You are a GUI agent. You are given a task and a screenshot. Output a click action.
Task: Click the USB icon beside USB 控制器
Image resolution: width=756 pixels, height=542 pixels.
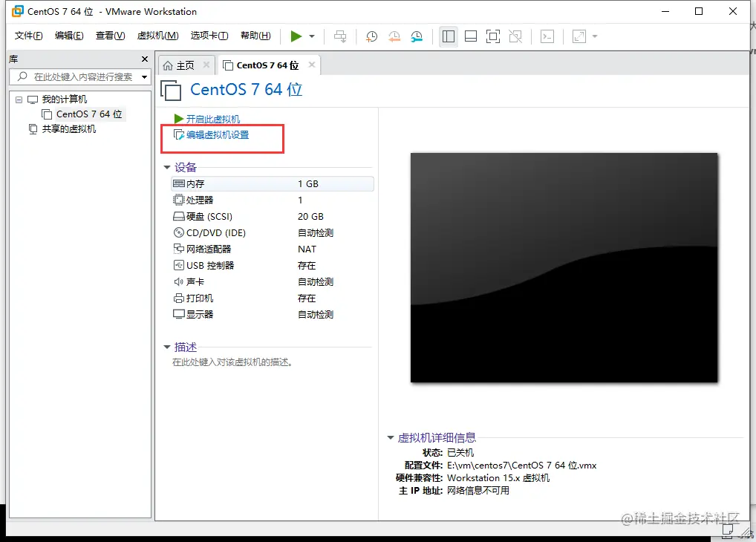pyautogui.click(x=178, y=265)
